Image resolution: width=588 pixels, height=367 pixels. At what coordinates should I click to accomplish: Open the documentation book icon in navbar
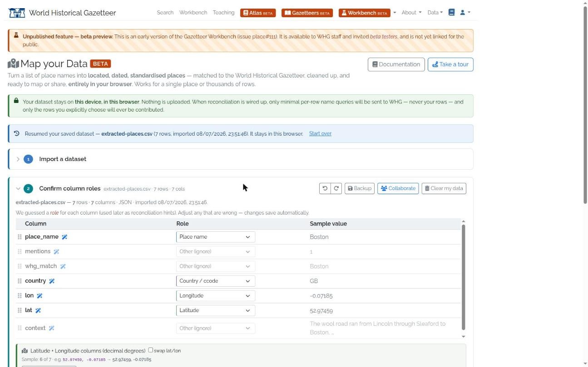[x=451, y=12]
